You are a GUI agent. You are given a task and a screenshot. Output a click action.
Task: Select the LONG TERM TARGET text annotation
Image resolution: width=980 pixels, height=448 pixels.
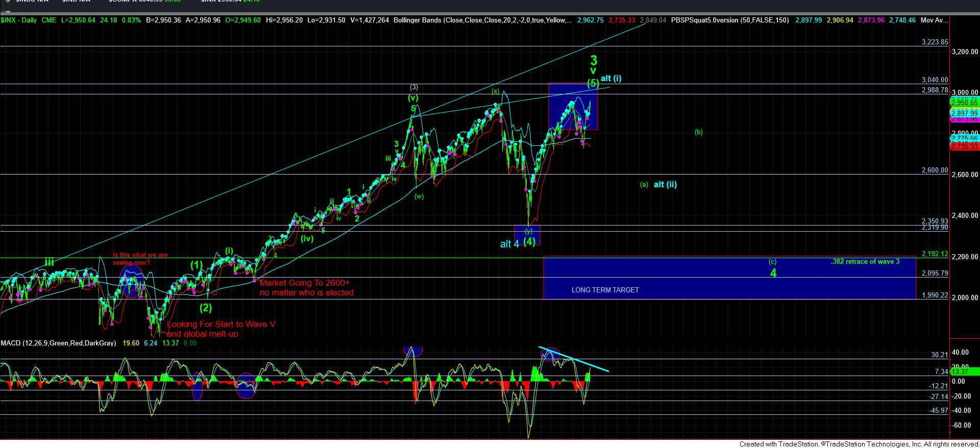[x=605, y=290]
